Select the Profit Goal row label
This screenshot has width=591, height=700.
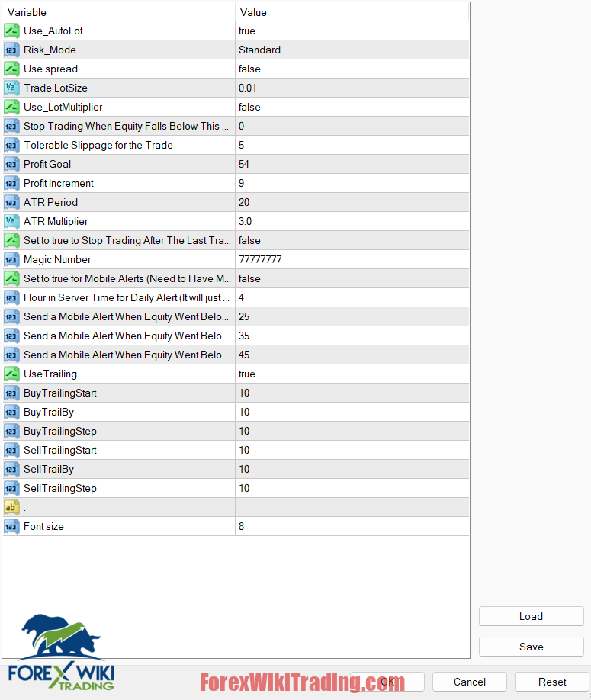pyautogui.click(x=47, y=164)
